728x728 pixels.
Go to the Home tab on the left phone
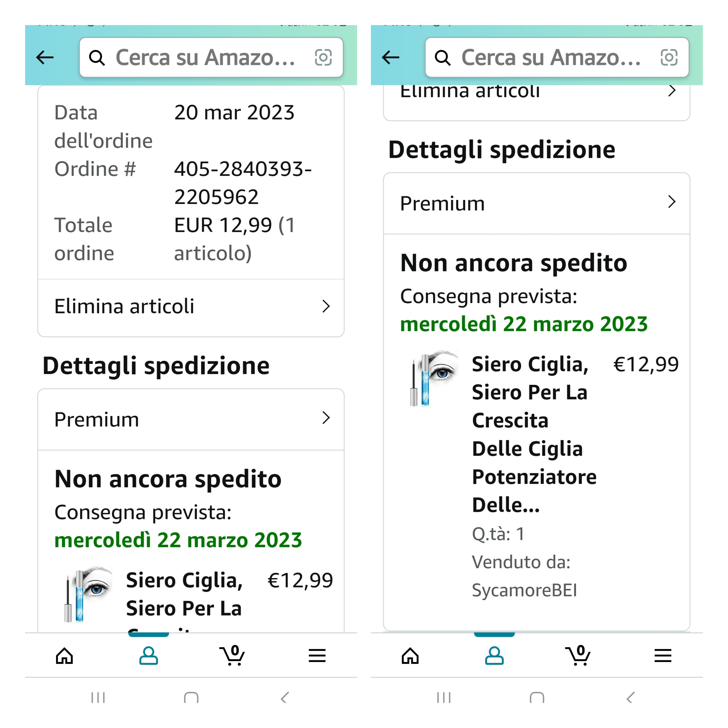click(x=65, y=656)
